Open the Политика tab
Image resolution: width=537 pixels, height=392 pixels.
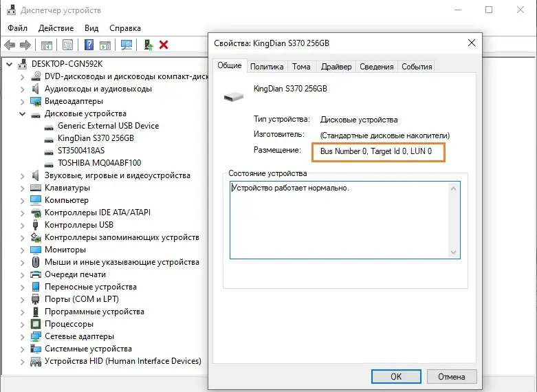click(267, 67)
